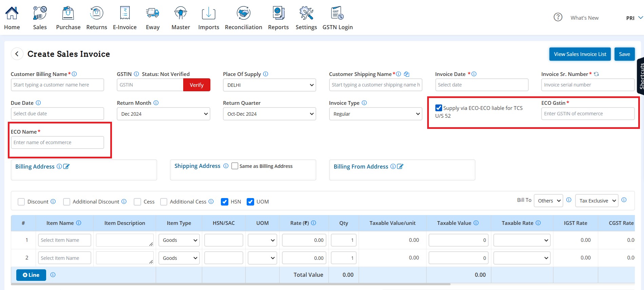
Task: Click the Verify GSTIN button
Action: click(x=197, y=85)
